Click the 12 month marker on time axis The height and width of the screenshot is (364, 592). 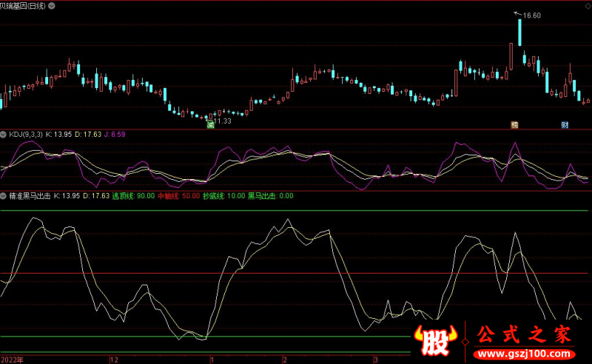tap(114, 360)
